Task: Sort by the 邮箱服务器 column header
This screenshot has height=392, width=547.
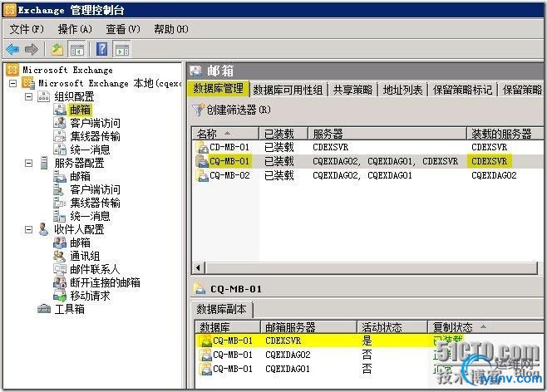Action: click(309, 327)
